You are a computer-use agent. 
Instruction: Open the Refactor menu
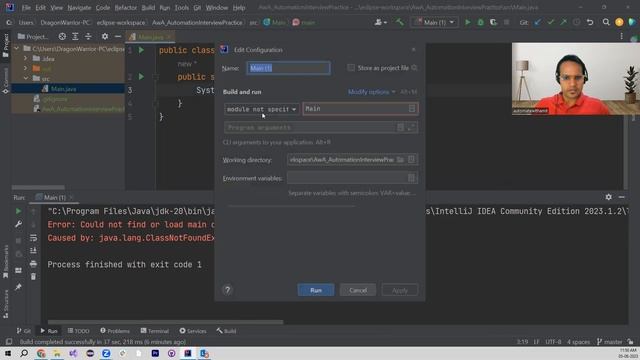[126, 8]
